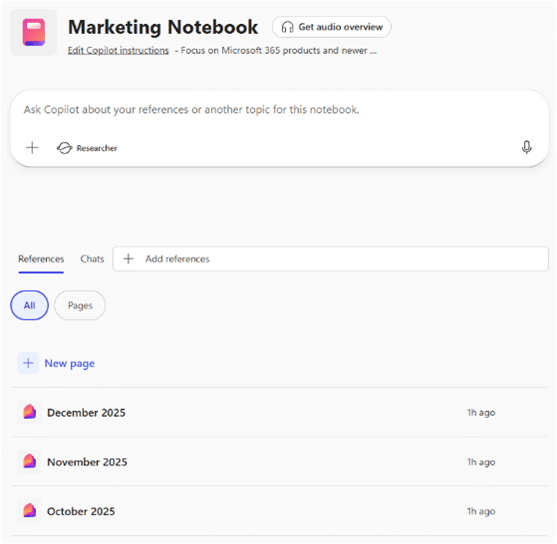This screenshot has height=544, width=557.
Task: Click the Researcher label in prompt box
Action: (x=97, y=148)
